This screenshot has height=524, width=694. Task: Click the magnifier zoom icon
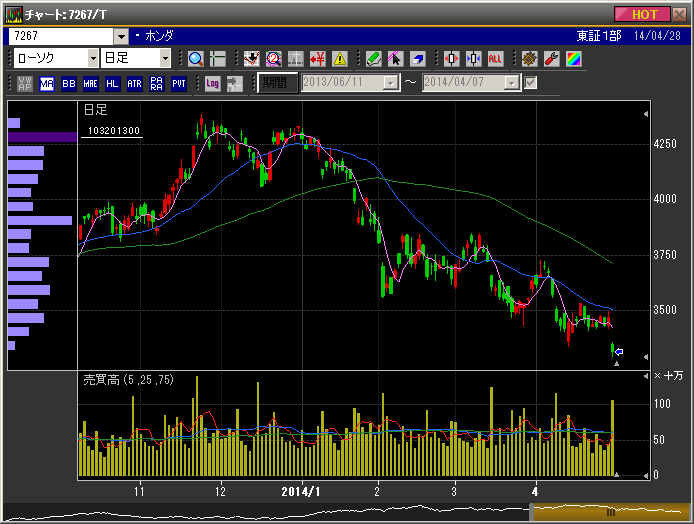point(195,59)
